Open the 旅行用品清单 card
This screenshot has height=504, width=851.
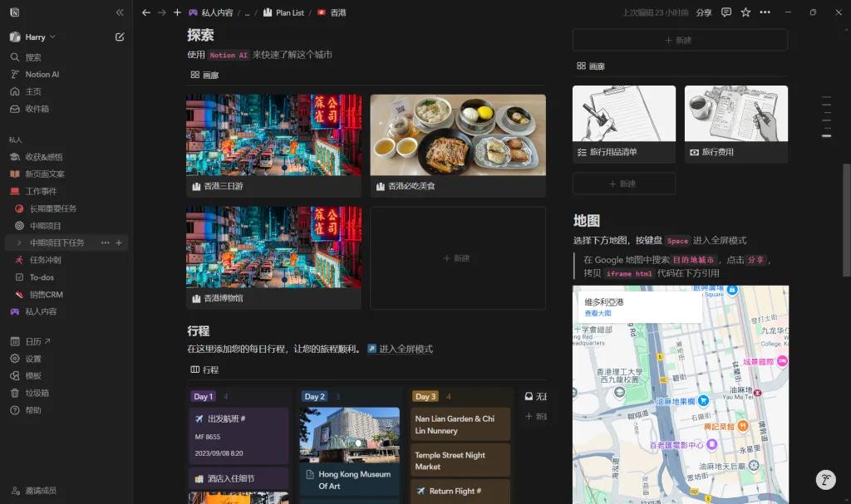pos(624,125)
